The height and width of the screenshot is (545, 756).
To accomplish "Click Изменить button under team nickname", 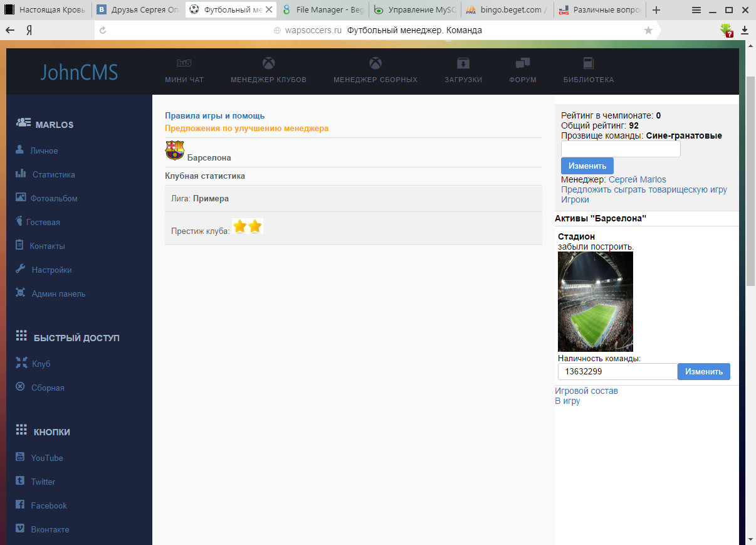I will 587,166.
